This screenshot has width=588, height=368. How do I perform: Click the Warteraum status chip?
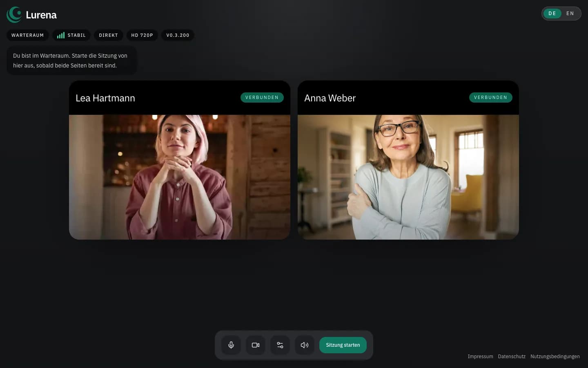[x=27, y=36]
